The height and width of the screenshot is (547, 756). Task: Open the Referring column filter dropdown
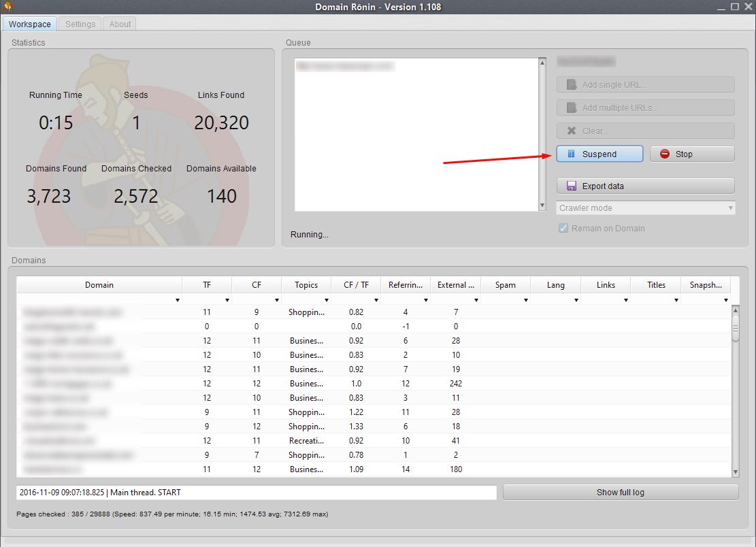click(x=426, y=300)
